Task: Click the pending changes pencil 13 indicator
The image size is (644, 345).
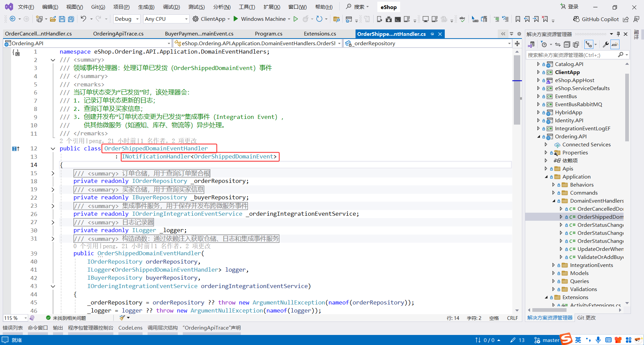Action: click(x=518, y=340)
